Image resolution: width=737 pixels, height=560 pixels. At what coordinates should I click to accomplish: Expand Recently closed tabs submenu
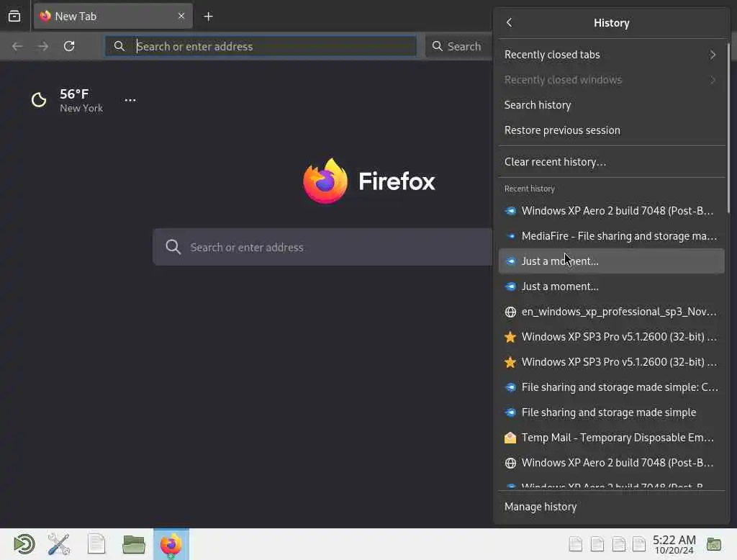click(611, 55)
